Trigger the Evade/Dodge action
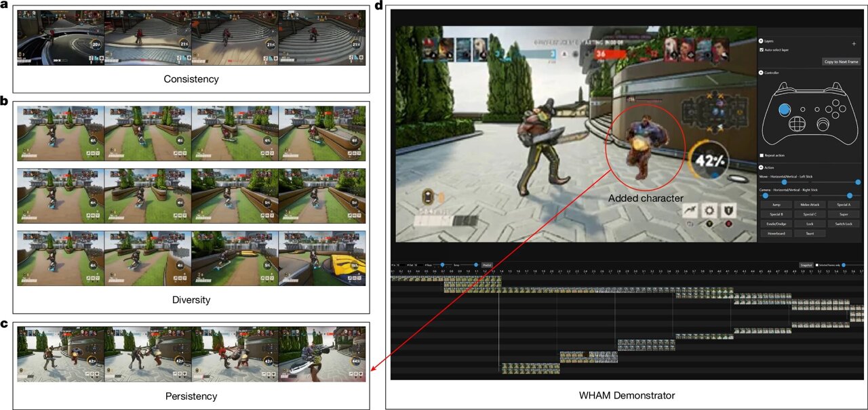868x410 pixels. [x=775, y=223]
